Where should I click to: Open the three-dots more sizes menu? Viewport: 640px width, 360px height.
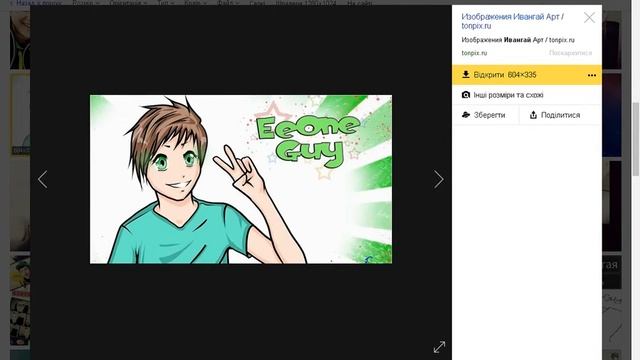[592, 75]
